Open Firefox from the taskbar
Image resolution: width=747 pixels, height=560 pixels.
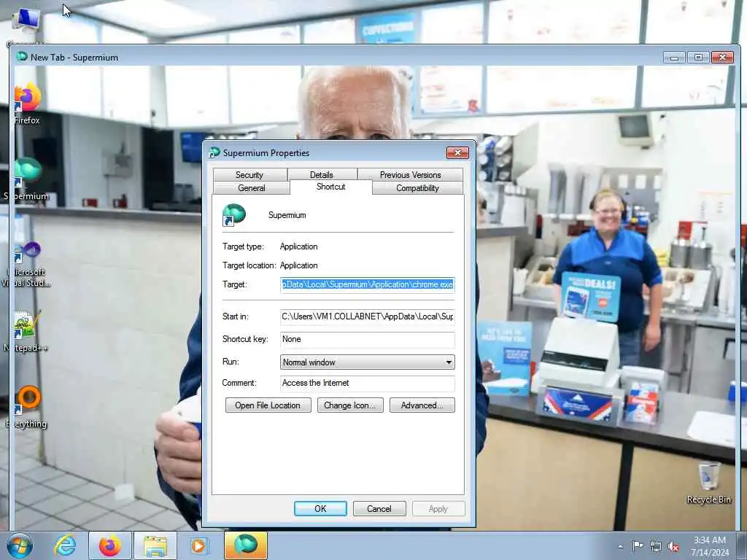click(x=109, y=545)
